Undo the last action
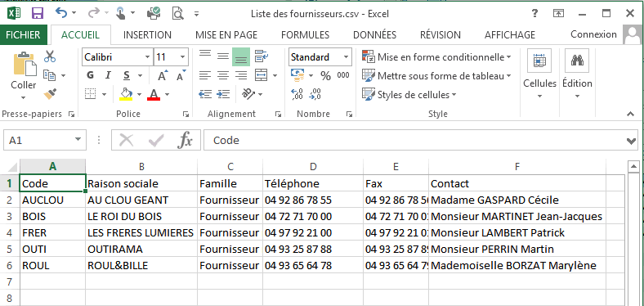This screenshot has height=306, width=644. point(61,14)
